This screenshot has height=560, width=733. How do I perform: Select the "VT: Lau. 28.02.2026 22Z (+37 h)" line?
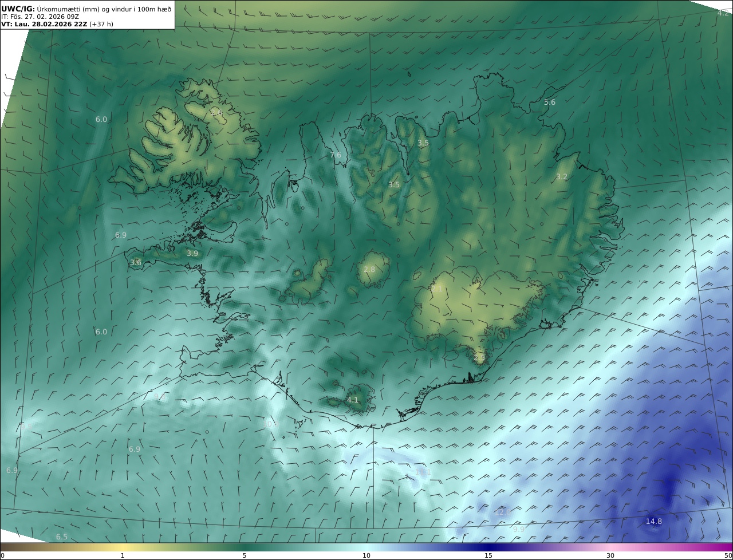pos(57,24)
